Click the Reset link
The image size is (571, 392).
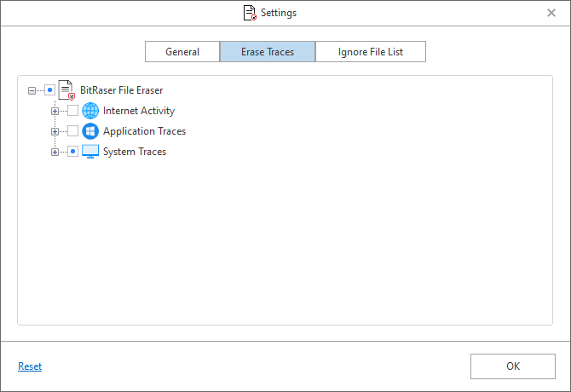point(30,366)
